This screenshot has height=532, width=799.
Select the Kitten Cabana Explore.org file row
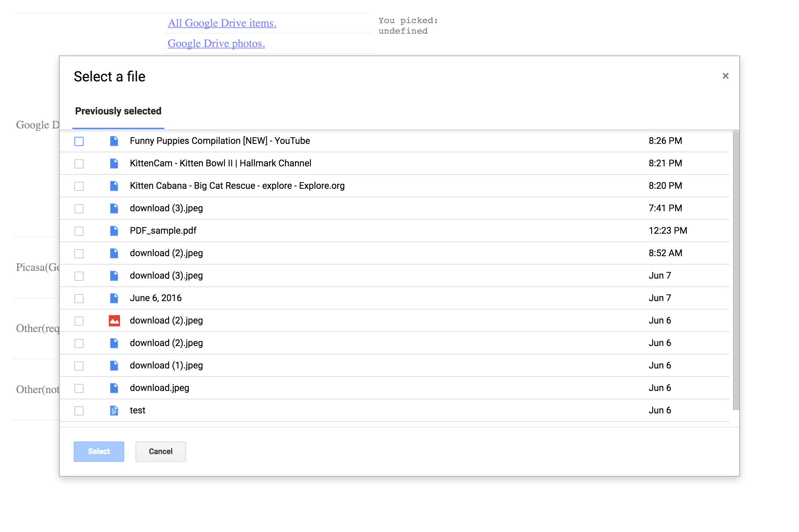coord(395,186)
